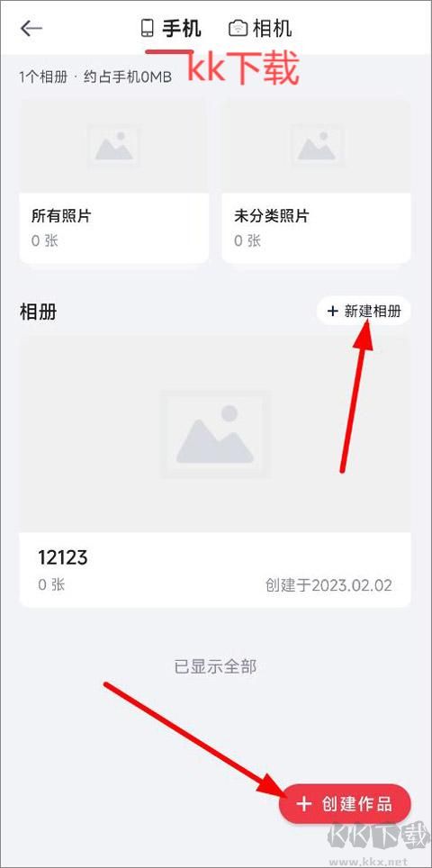
Task: Create a new album with 新建相册
Action: (364, 312)
